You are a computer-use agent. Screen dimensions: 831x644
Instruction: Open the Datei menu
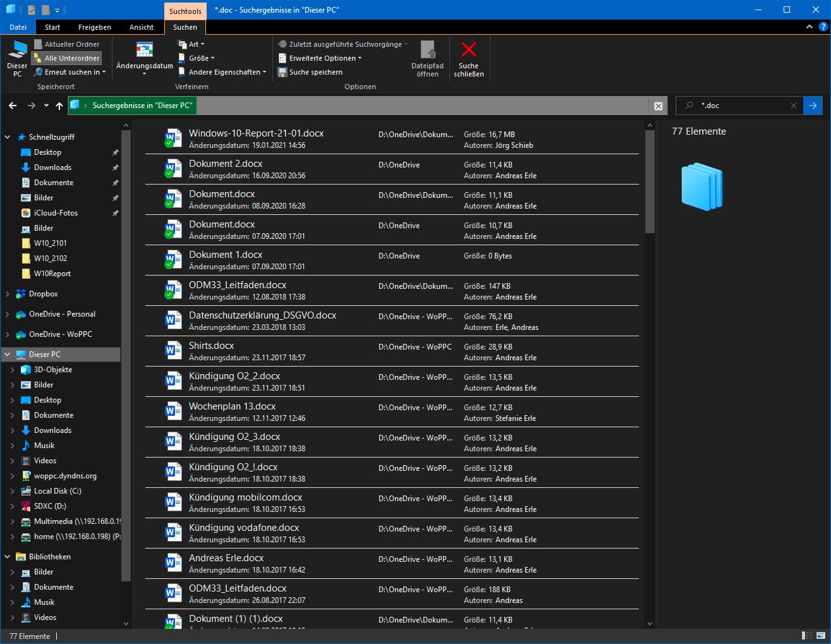click(x=18, y=27)
